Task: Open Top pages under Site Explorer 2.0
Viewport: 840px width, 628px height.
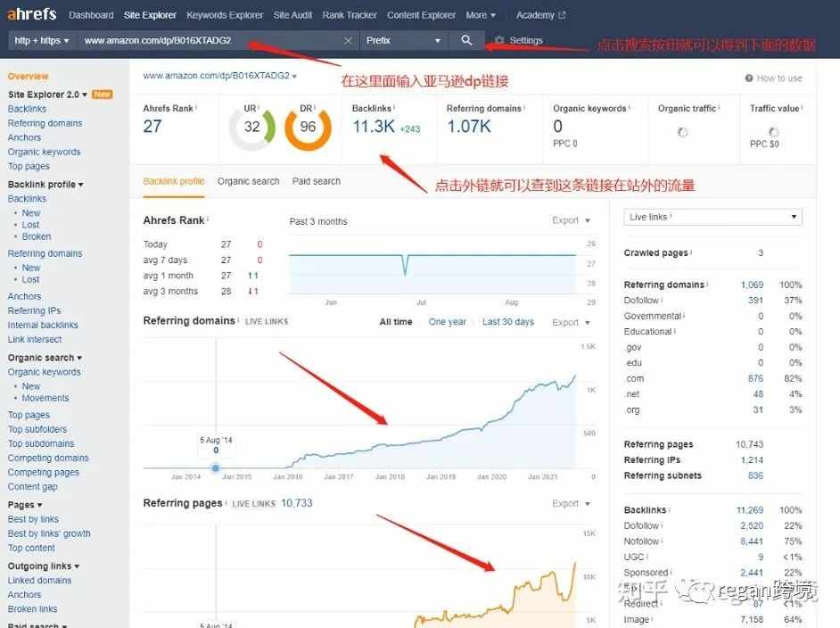Action: click(x=29, y=166)
